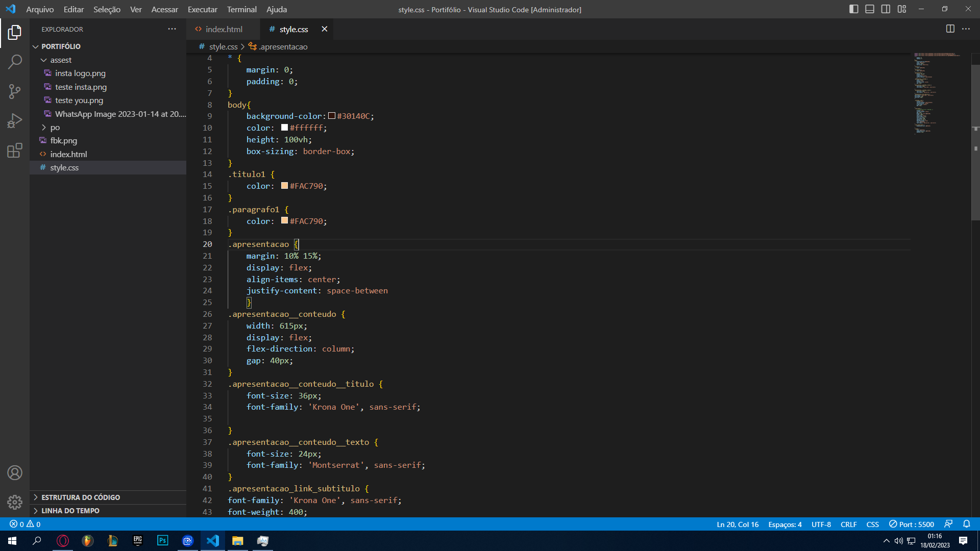Open Opera browser from taskbar
Viewport: 980px width, 551px height.
pyautogui.click(x=63, y=541)
